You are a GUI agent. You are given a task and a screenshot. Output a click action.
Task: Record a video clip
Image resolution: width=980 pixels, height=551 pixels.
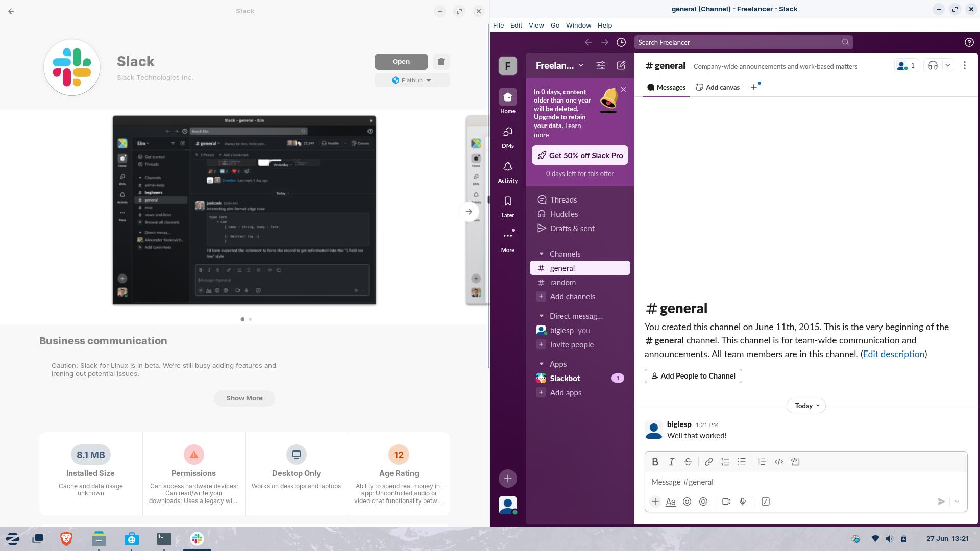(726, 502)
